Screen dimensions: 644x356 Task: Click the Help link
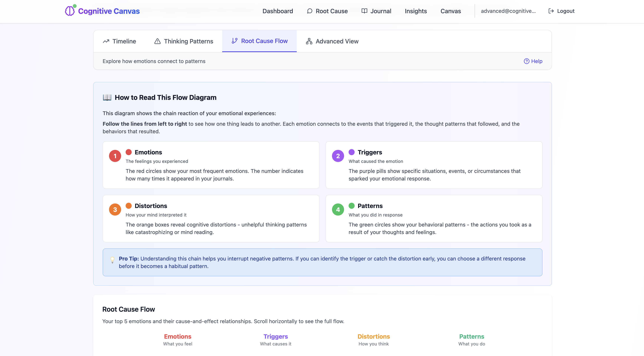click(536, 61)
